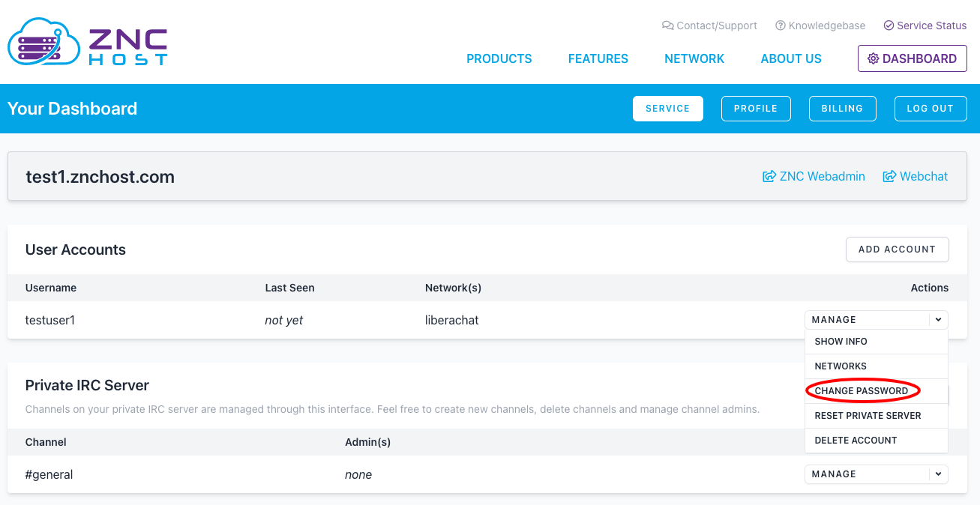Choose Reset Private Server option
Viewport: 980px width, 505px height.
(868, 416)
